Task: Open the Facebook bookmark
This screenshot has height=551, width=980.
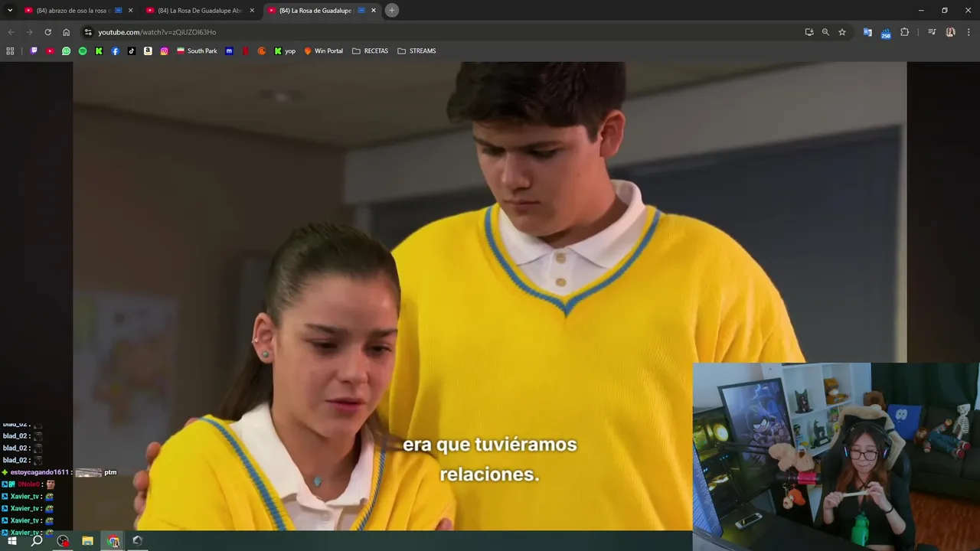Action: tap(115, 51)
